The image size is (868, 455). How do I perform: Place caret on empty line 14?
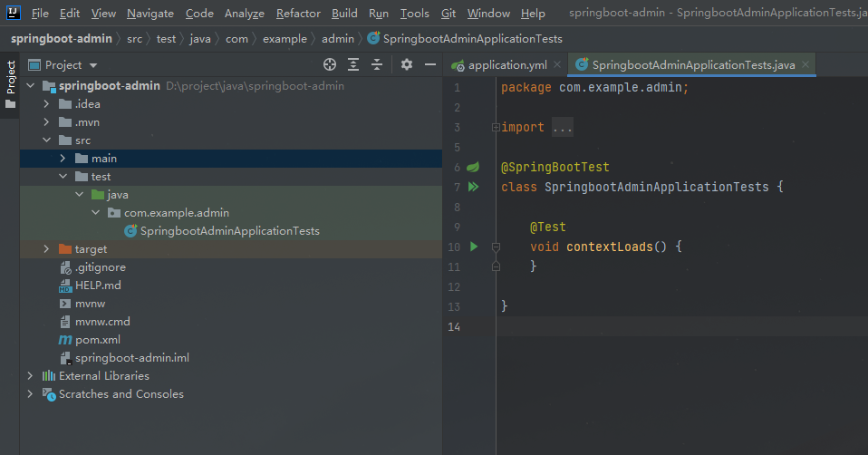tap(682, 326)
